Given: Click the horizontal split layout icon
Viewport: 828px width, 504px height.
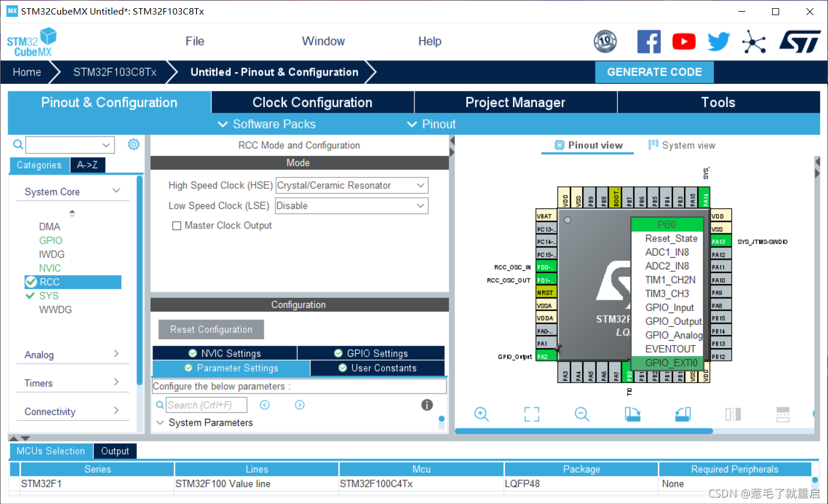Looking at the screenshot, I should [783, 414].
